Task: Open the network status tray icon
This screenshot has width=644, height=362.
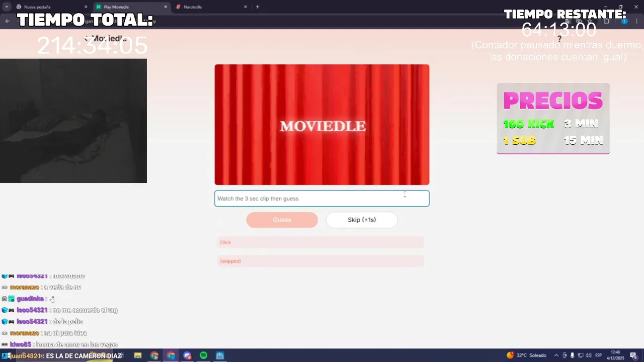Action: 580,355
